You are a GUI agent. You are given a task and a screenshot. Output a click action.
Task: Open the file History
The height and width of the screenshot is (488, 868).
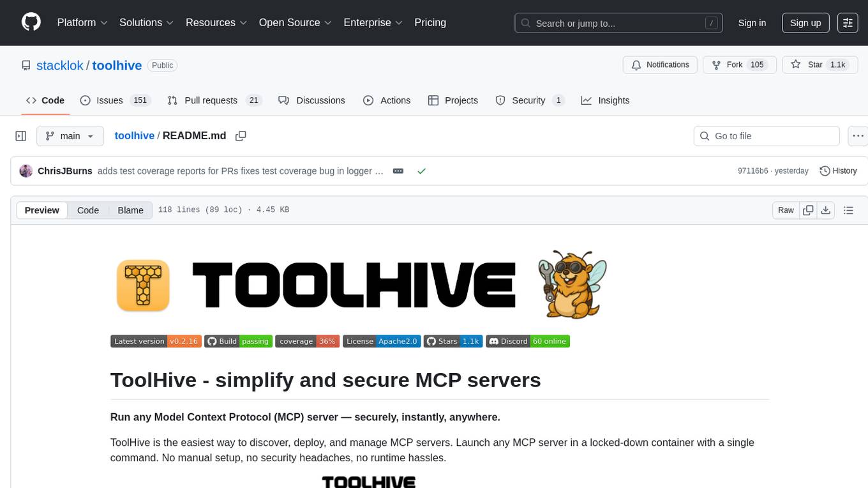tap(838, 171)
